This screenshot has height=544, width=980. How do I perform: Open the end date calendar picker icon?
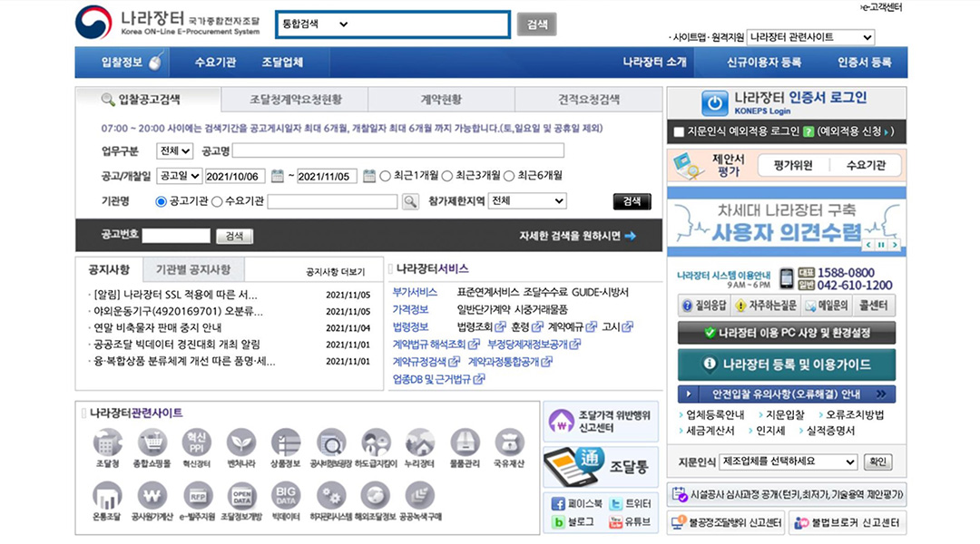369,176
